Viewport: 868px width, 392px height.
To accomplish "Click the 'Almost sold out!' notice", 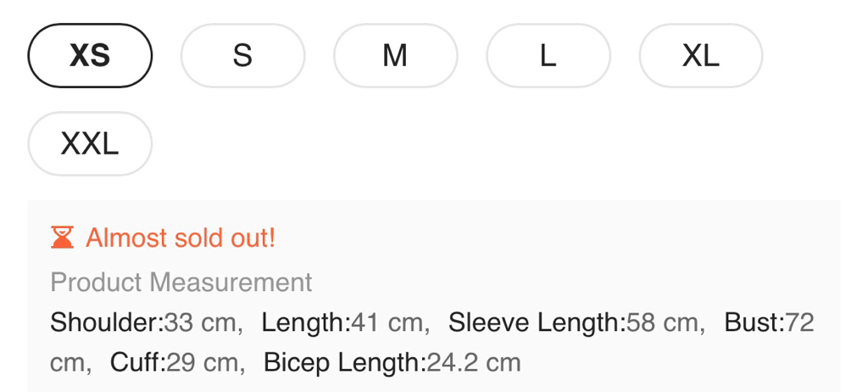I will [181, 238].
